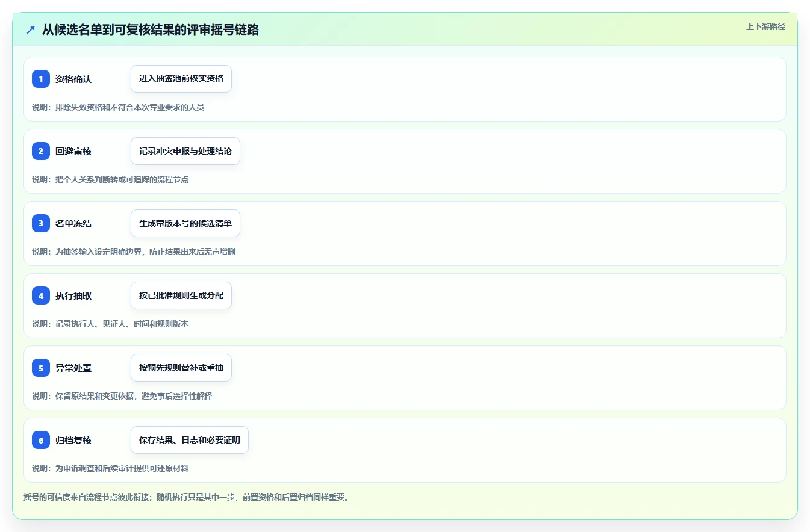Click the step 3 number badge
The image size is (810, 532).
coord(41,223)
